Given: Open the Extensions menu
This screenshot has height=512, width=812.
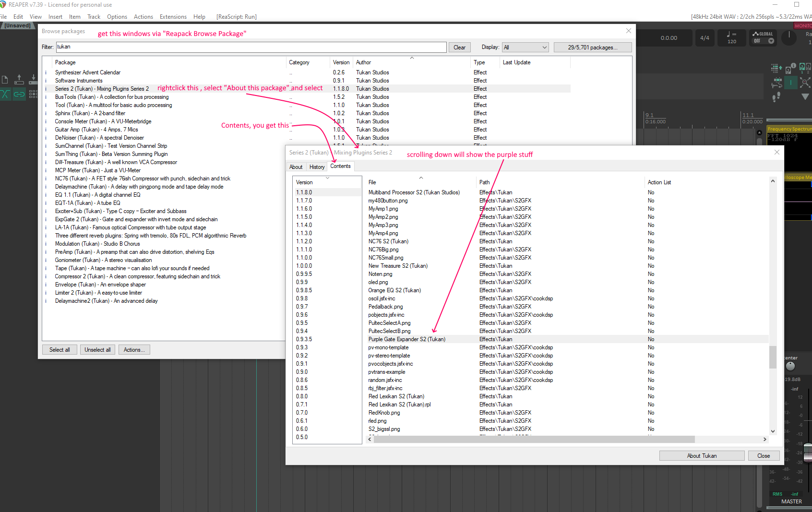Looking at the screenshot, I should [x=173, y=17].
